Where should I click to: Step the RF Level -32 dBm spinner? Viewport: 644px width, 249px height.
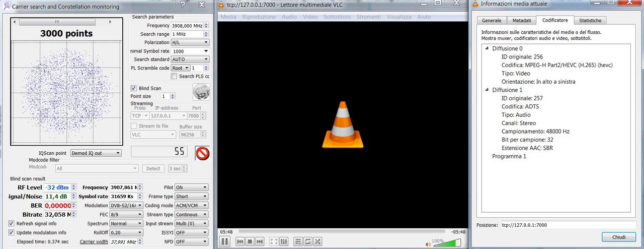click(x=73, y=187)
